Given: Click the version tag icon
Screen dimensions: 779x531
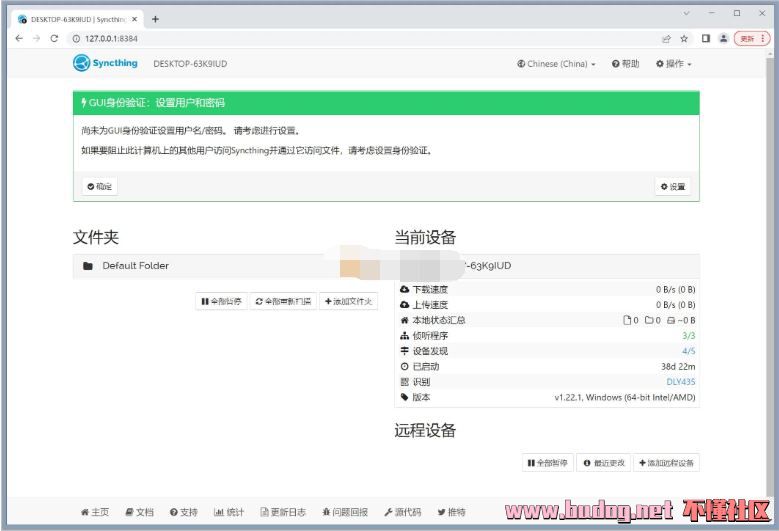Looking at the screenshot, I should pos(404,397).
